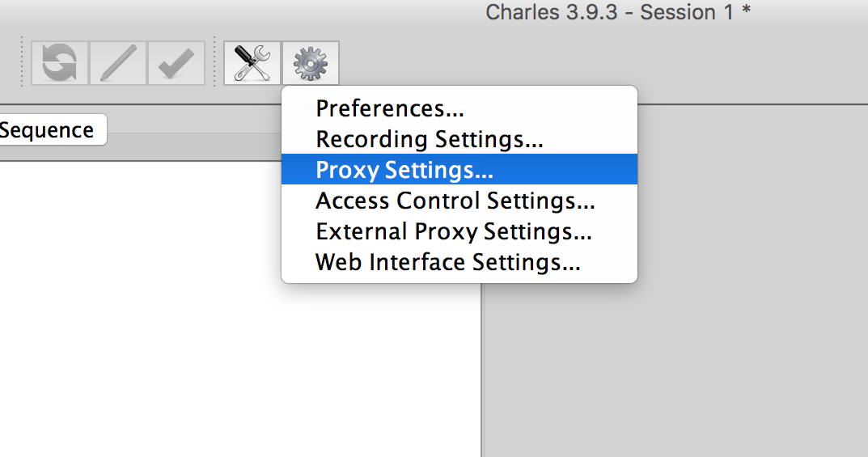Click empty toolbar area right of gear icon

point(566,63)
